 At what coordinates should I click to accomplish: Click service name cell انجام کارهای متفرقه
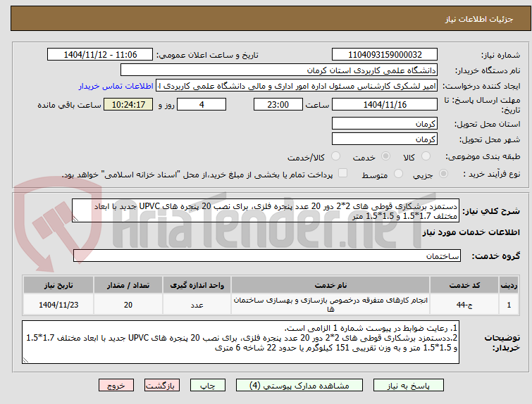(330, 305)
